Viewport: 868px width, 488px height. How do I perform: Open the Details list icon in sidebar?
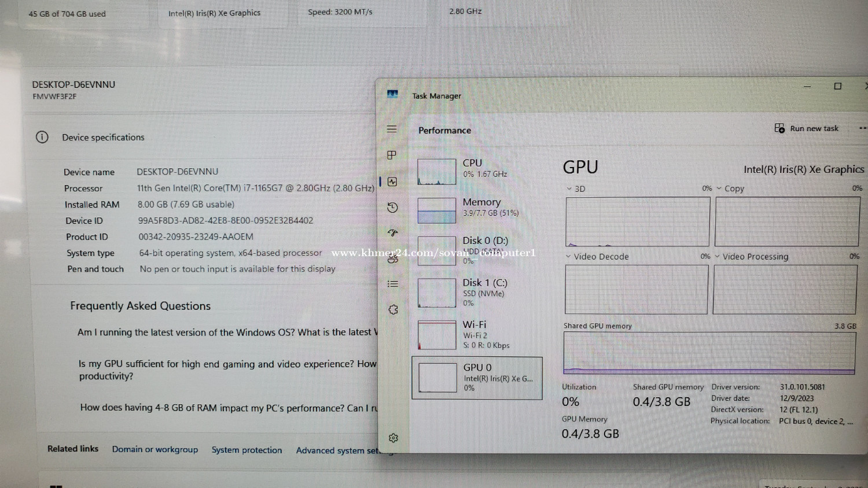tap(393, 284)
